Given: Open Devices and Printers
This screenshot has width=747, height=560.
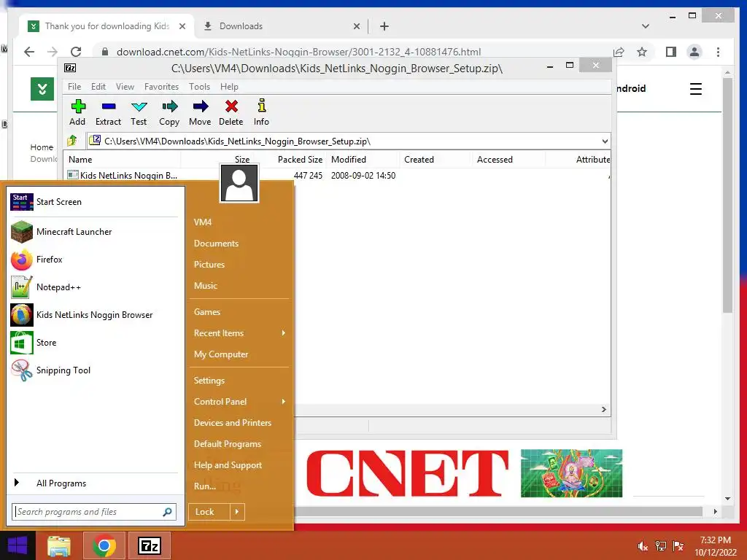Looking at the screenshot, I should click(233, 423).
